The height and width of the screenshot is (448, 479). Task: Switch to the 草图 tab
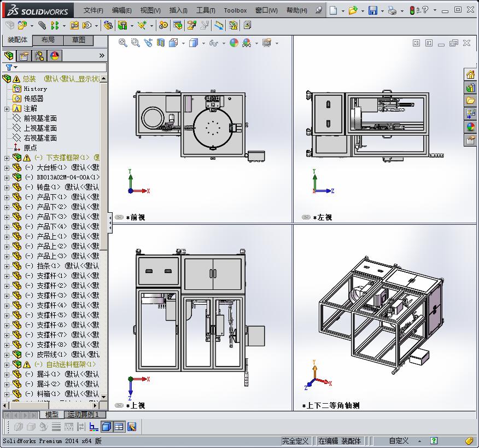[79, 40]
